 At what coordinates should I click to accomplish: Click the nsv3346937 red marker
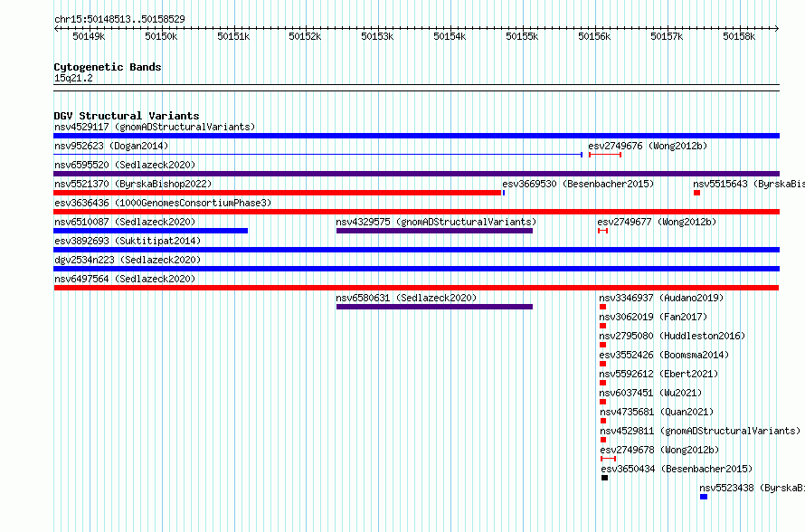[602, 307]
